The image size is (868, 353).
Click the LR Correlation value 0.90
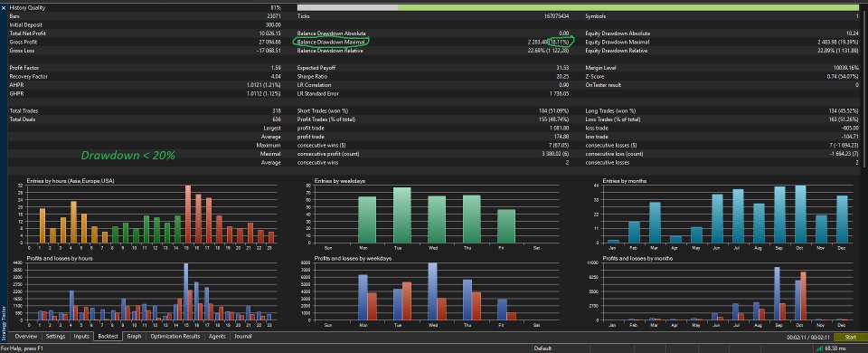click(564, 85)
